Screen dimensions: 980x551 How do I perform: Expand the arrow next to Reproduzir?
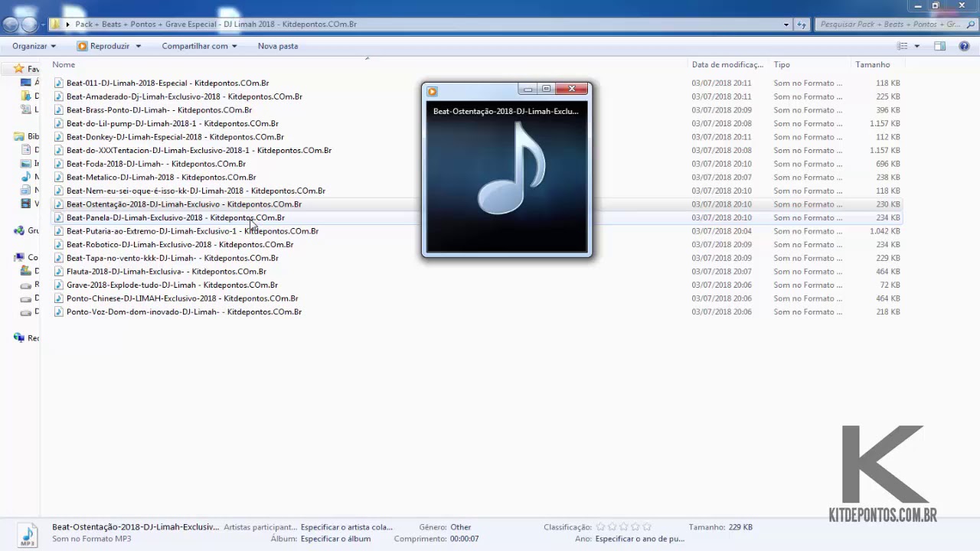pyautogui.click(x=139, y=46)
